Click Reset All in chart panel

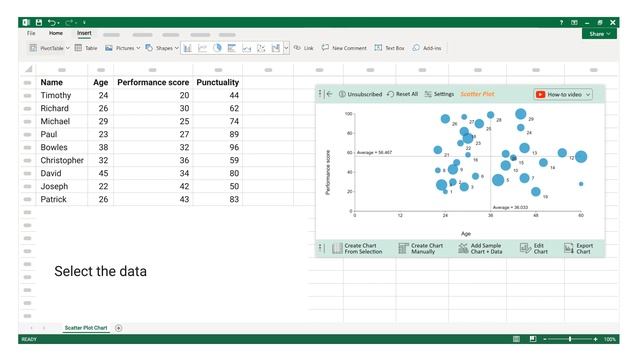click(x=402, y=94)
